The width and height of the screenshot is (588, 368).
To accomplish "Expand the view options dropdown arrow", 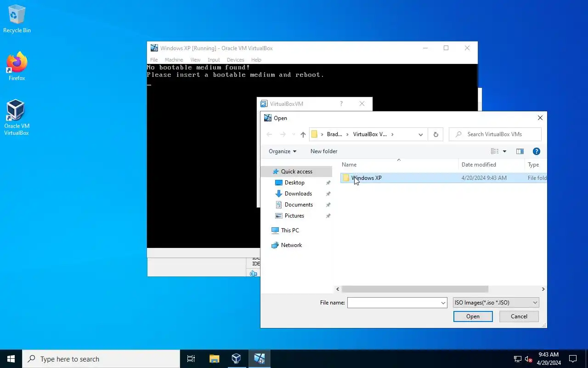I will coord(504,151).
